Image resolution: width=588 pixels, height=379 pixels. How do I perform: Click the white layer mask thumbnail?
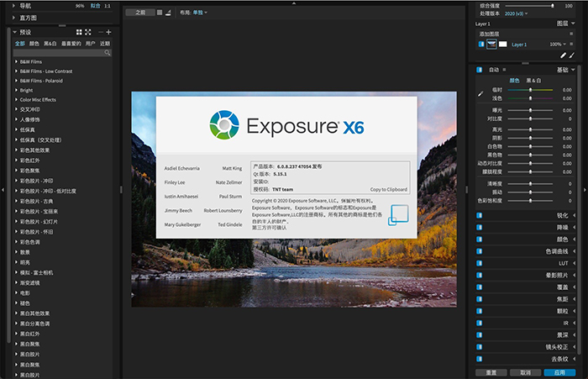tap(503, 44)
